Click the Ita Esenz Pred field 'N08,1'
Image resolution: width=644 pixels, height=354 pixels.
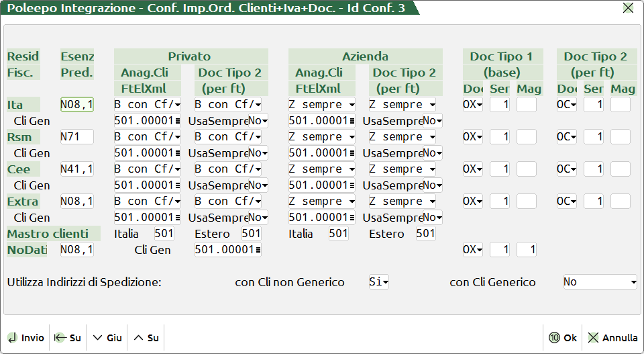pos(77,105)
